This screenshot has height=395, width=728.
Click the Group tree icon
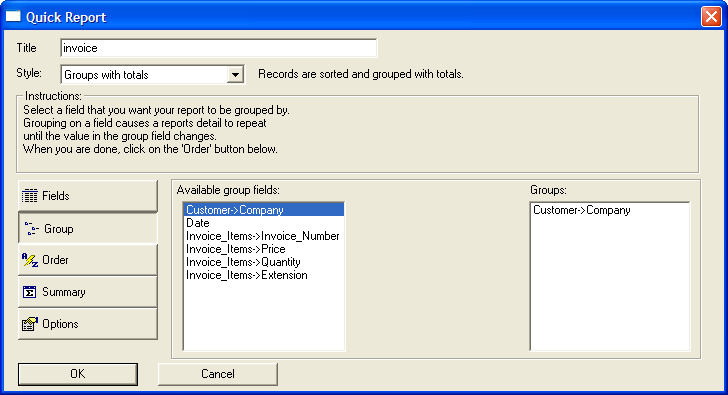31,228
